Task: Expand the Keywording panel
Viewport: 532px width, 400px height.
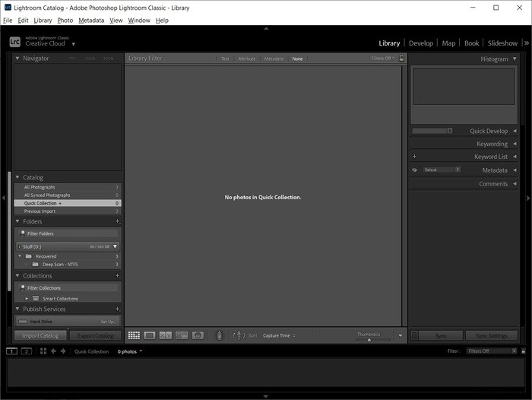Action: click(515, 144)
